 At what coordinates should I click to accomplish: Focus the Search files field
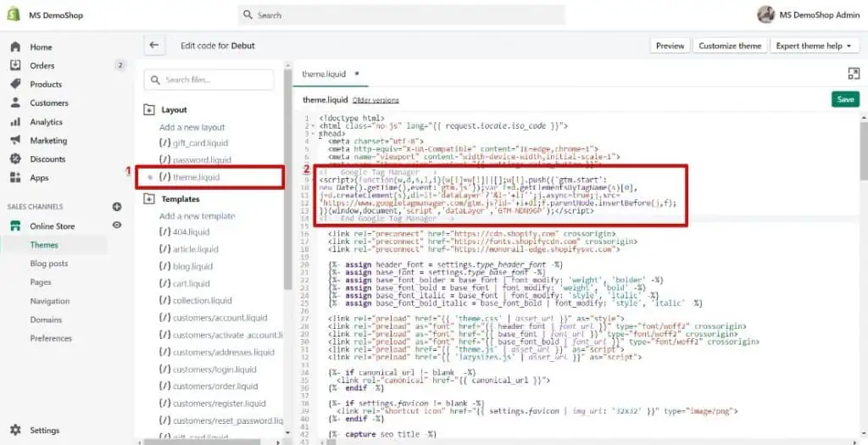pyautogui.click(x=209, y=80)
